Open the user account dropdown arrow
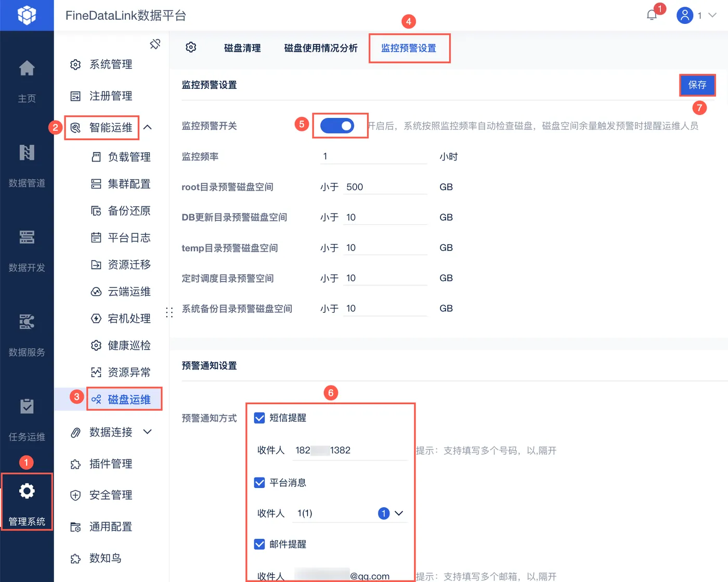The width and height of the screenshot is (728, 582). coord(712,15)
